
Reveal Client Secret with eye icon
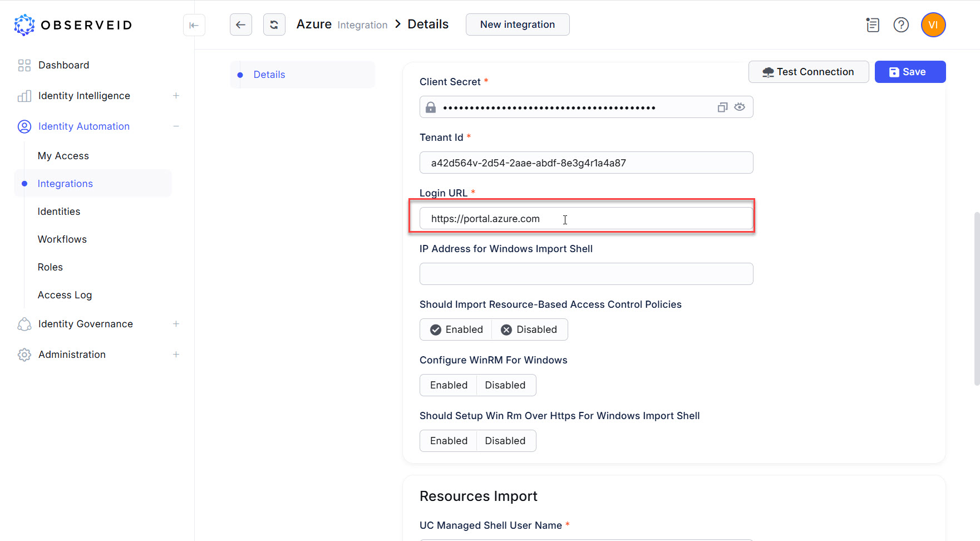tap(740, 107)
